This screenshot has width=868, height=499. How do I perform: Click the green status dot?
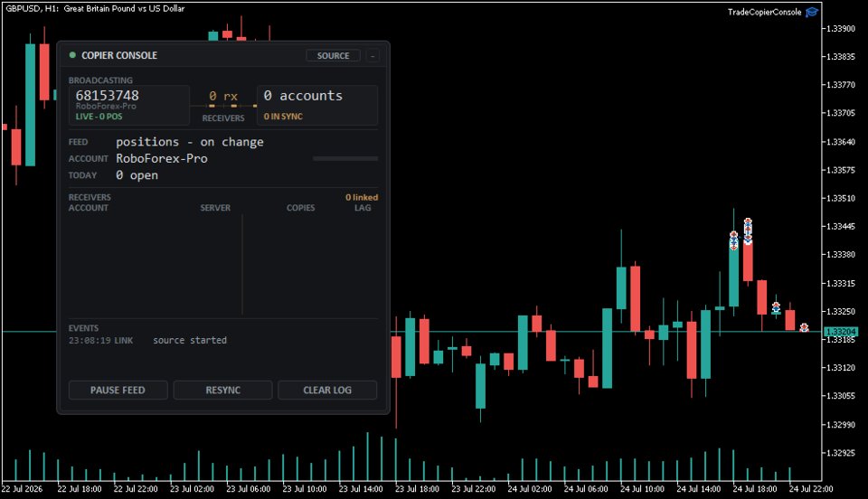72,55
